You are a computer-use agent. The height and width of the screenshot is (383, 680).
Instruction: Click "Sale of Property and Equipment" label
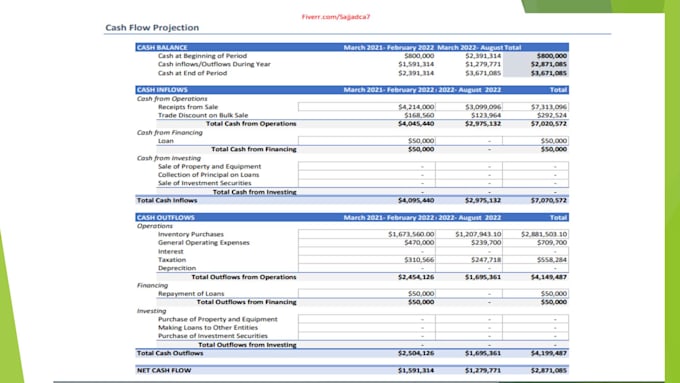coord(209,167)
